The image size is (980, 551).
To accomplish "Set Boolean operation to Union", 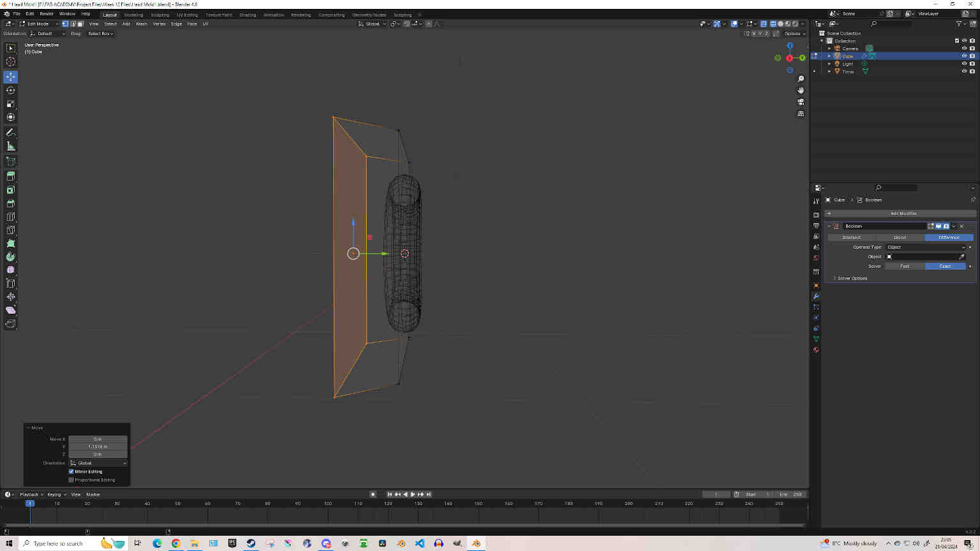I will [900, 237].
